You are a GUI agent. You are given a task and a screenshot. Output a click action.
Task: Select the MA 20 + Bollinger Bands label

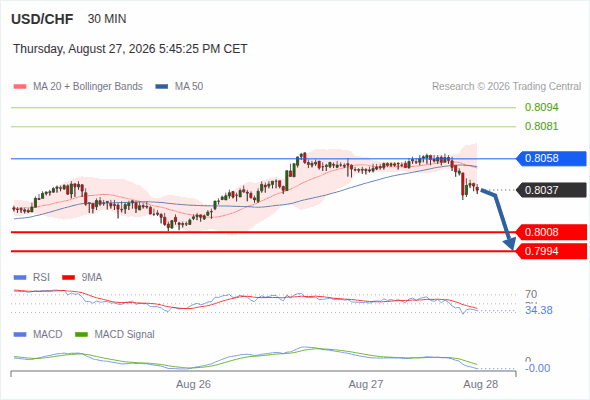88,87
